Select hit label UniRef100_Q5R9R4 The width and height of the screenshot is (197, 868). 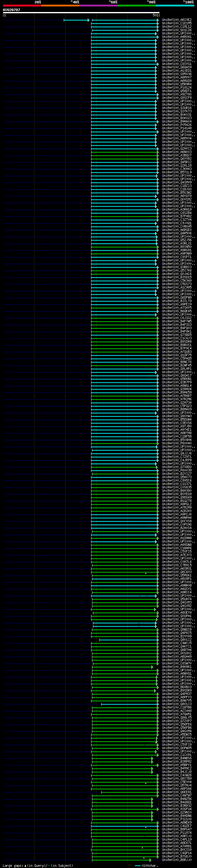click(177, 84)
